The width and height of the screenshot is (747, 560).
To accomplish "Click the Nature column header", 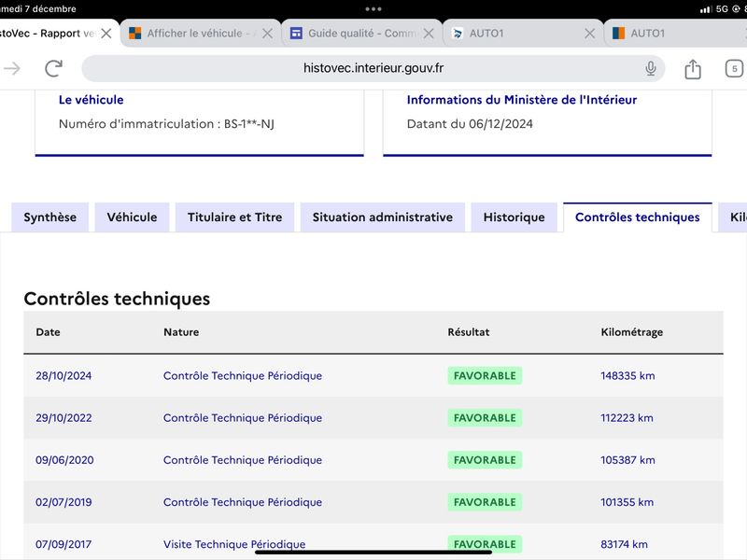I will tap(181, 332).
